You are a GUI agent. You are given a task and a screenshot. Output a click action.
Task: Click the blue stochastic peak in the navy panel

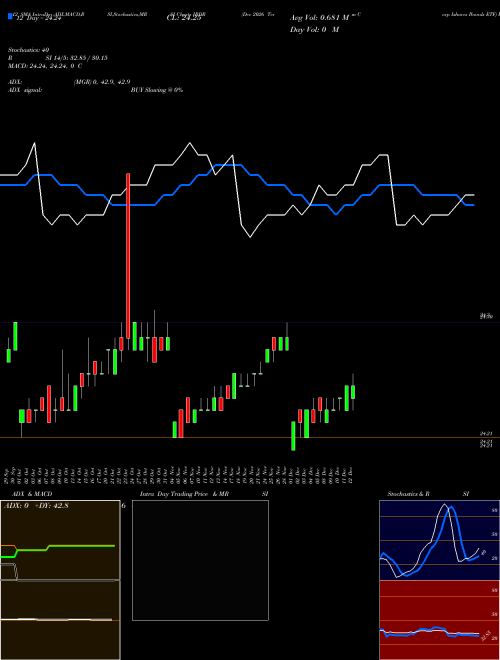(452, 508)
